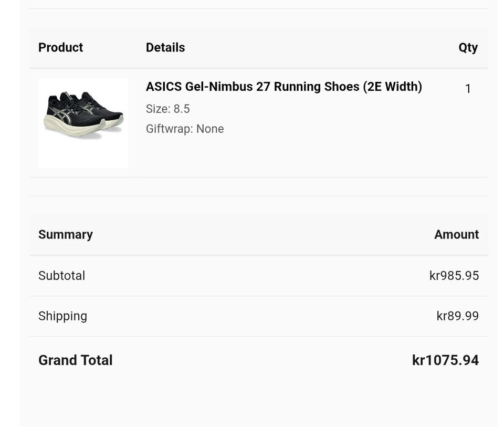Click the Details column header

tap(165, 47)
